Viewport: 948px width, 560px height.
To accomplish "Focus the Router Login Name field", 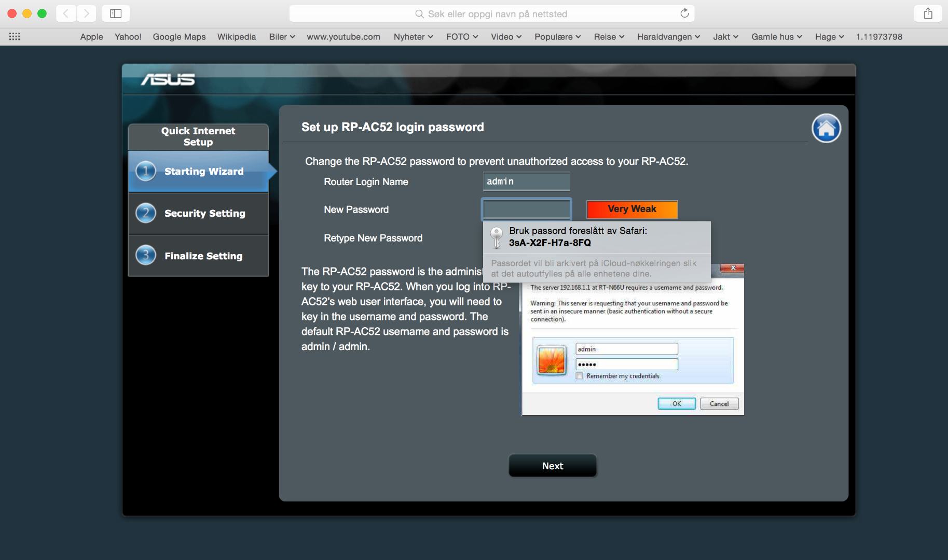I will pyautogui.click(x=527, y=181).
